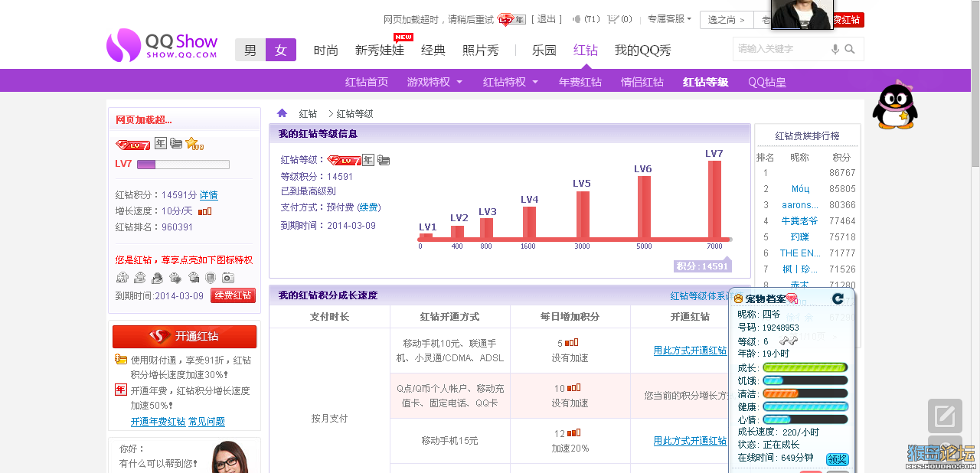Screen dimensions: 980x473
Task: Click the sidebar LV7 progress bar
Action: coord(183,164)
